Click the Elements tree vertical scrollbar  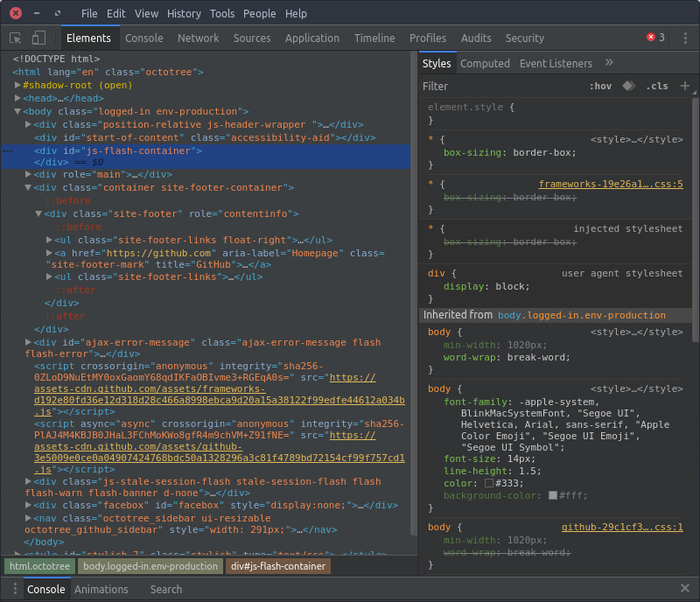coord(413,292)
